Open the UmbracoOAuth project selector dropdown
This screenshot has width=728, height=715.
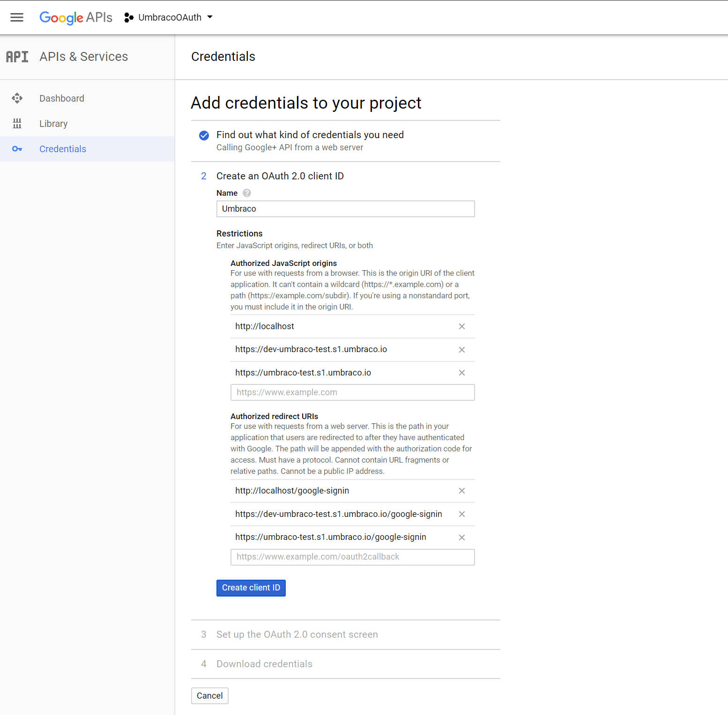click(169, 17)
